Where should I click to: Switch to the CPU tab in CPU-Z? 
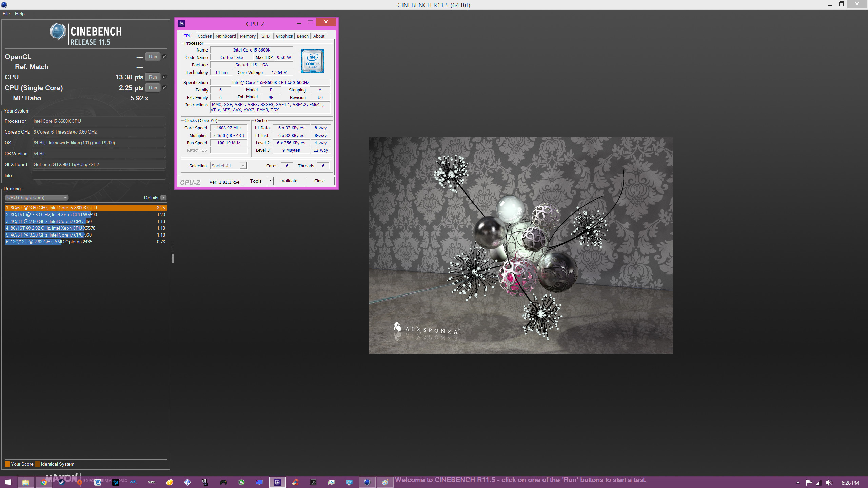coord(188,36)
